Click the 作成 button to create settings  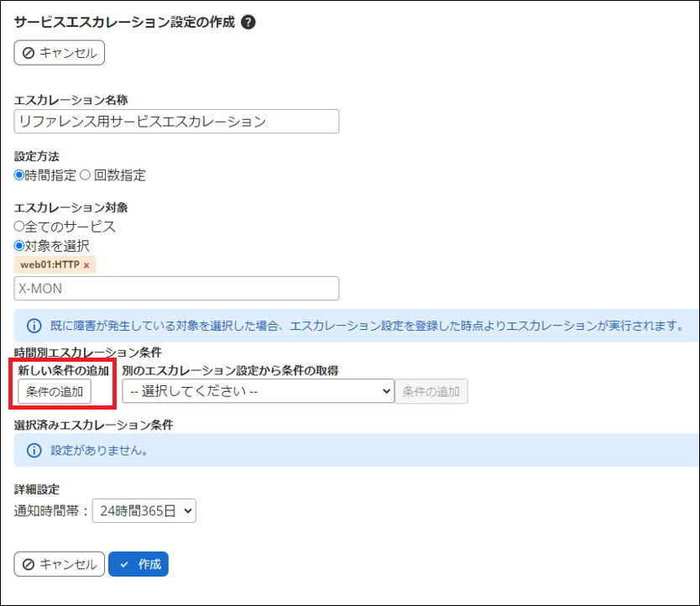coord(138,564)
